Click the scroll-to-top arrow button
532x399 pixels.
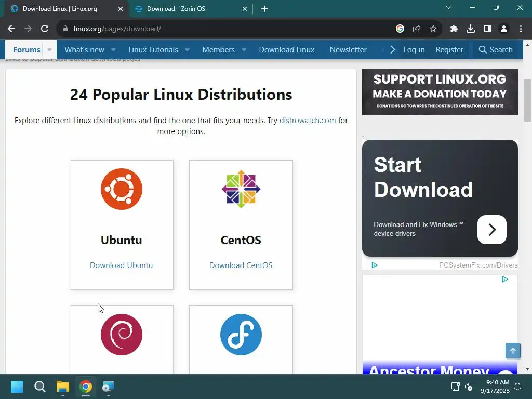(x=513, y=351)
